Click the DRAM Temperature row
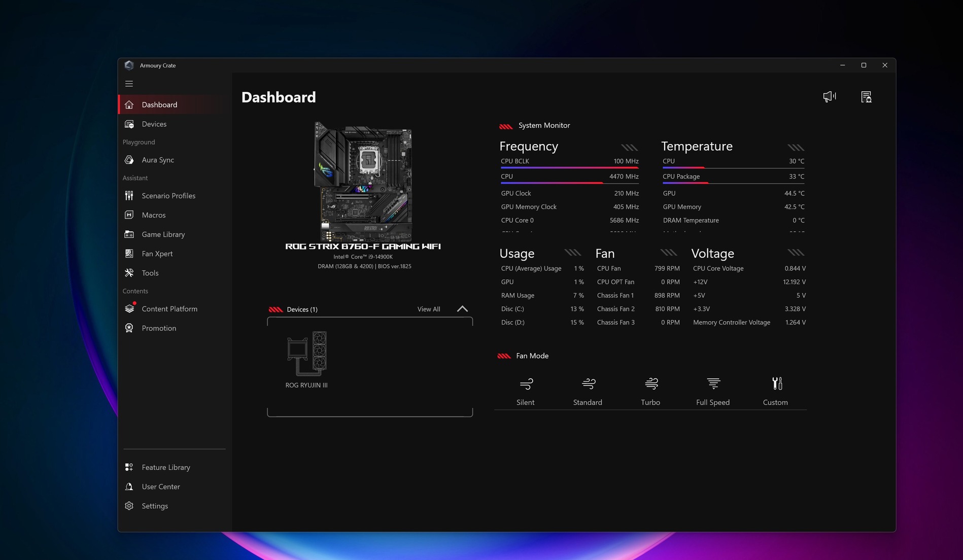The width and height of the screenshot is (963, 560). [x=734, y=220]
